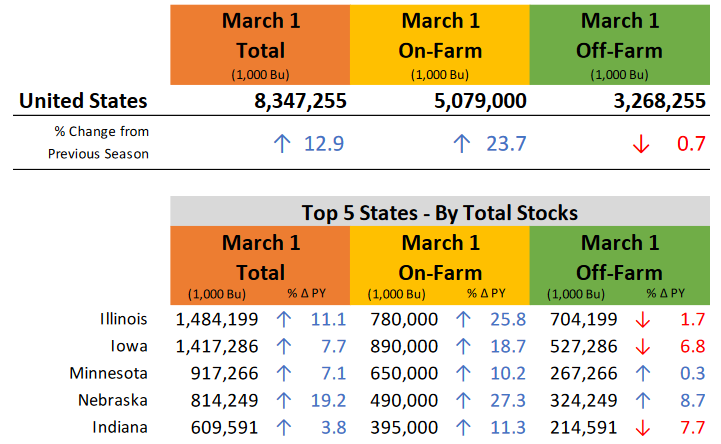This screenshot has width=721, height=444.
Task: Click the up arrow next to Minnesota 0.3
Action: point(643,374)
